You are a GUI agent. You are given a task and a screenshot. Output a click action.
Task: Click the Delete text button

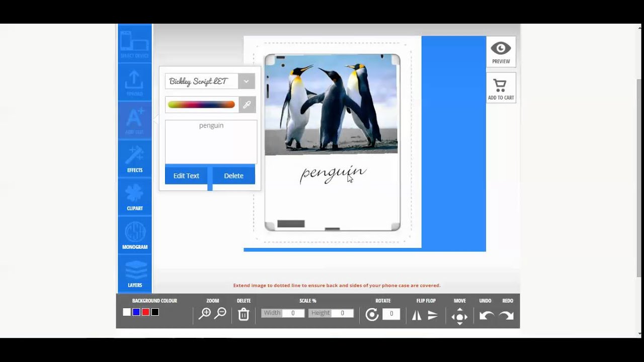[x=233, y=175]
